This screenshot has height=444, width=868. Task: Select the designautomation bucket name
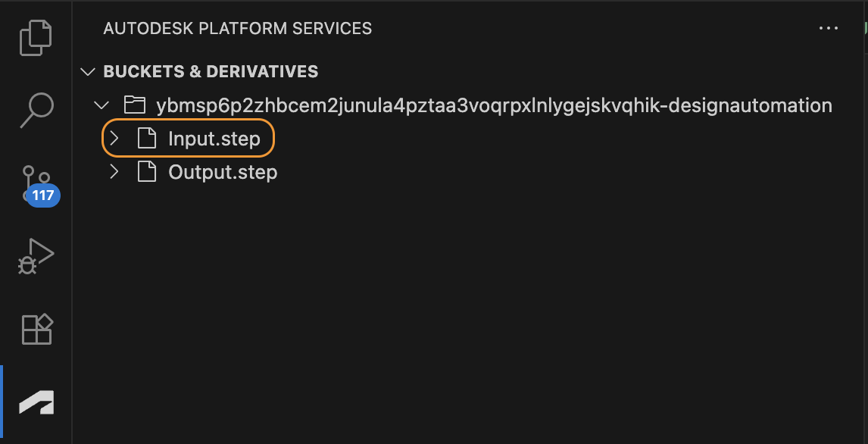coord(493,105)
